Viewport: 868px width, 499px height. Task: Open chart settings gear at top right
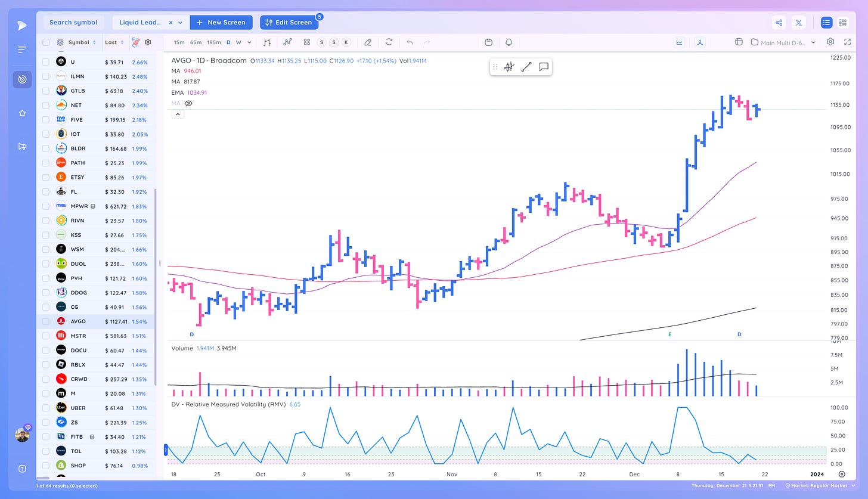pyautogui.click(x=830, y=42)
